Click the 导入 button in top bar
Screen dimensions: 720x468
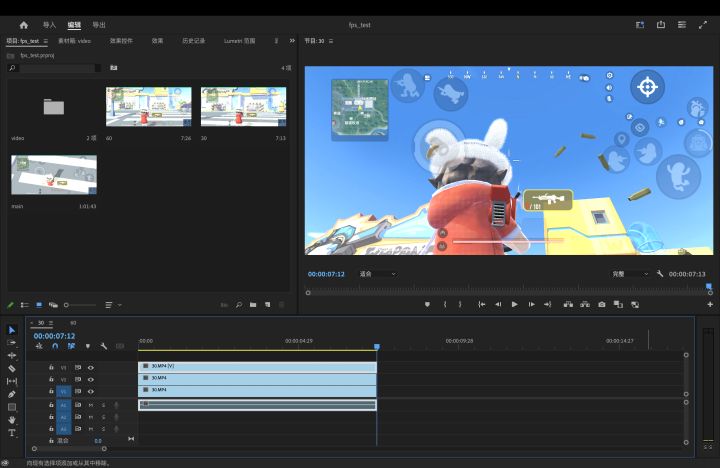pyautogui.click(x=50, y=24)
